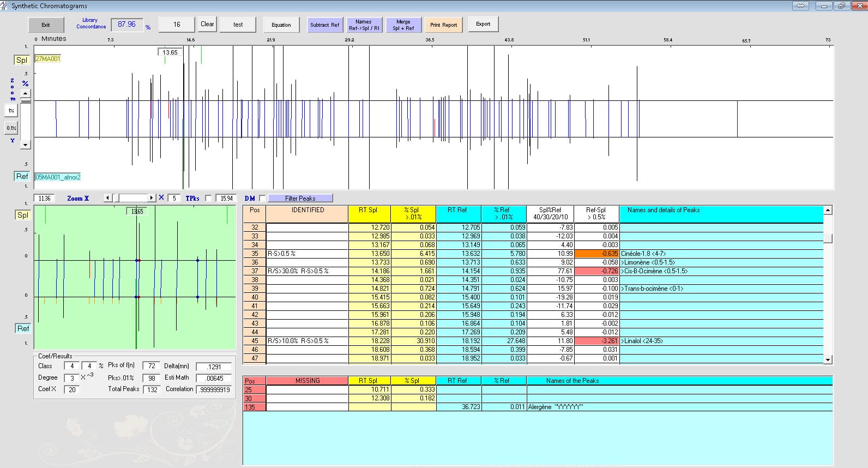
Task: Click the Zoom Y slider thumb
Action: point(25,101)
